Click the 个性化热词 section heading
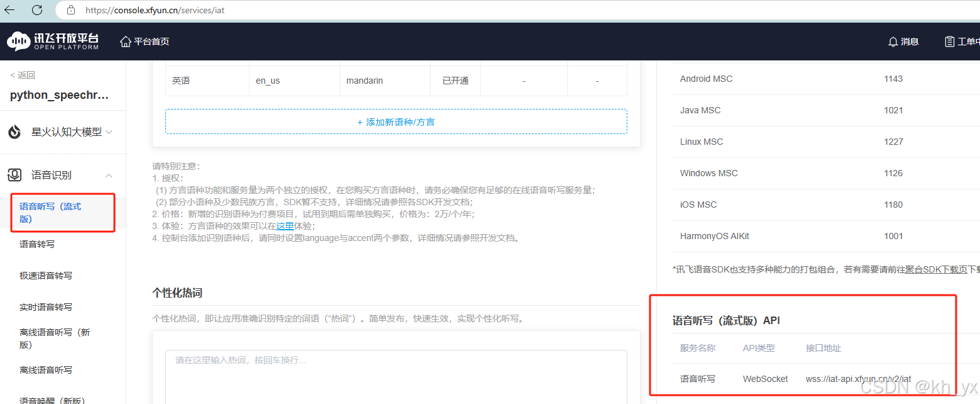 [x=177, y=293]
